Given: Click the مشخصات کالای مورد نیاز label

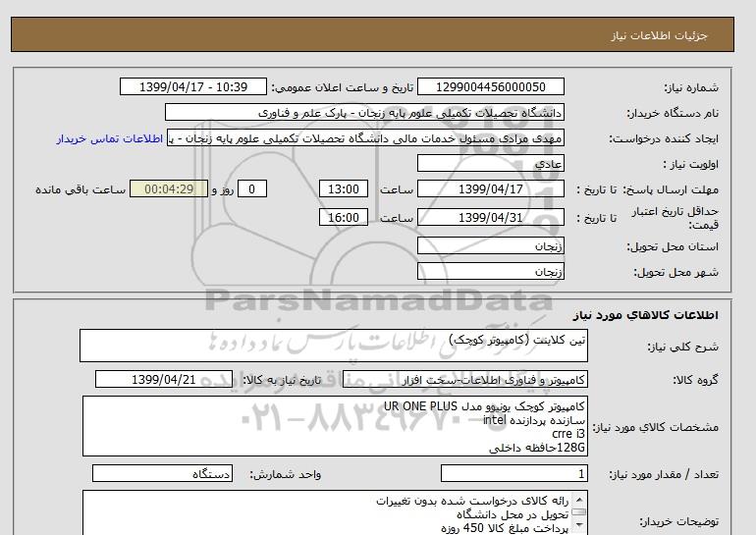Looking at the screenshot, I should click(x=656, y=427).
